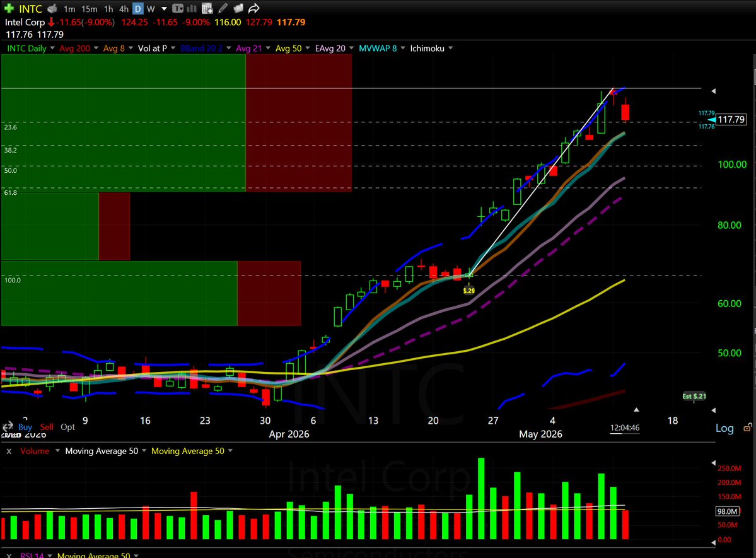Open the Avg 50 indicator dropdown
The image size is (756, 558).
pyautogui.click(x=308, y=48)
